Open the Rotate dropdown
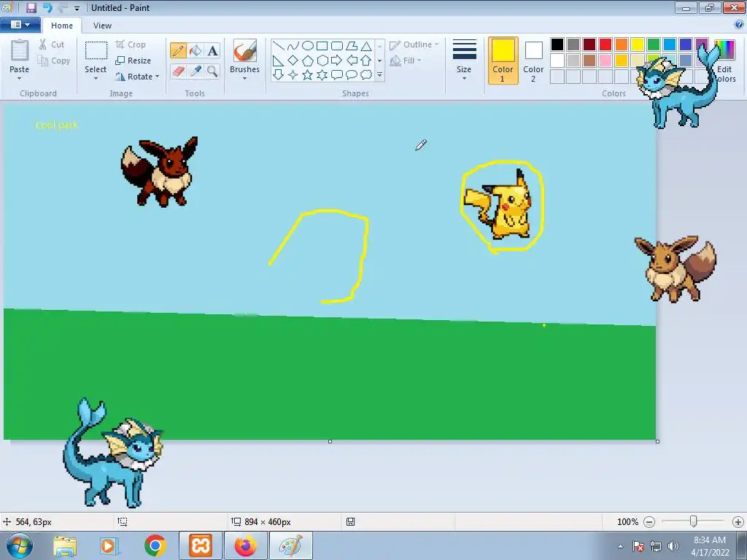 pyautogui.click(x=137, y=76)
